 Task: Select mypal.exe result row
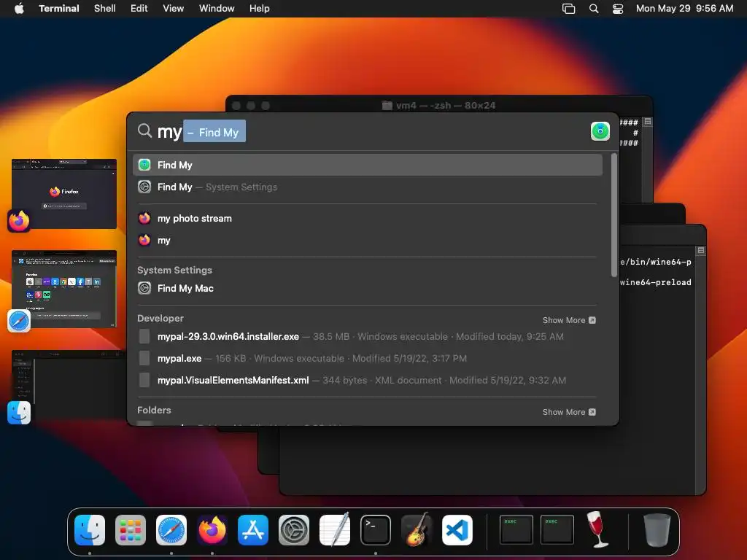(x=368, y=358)
